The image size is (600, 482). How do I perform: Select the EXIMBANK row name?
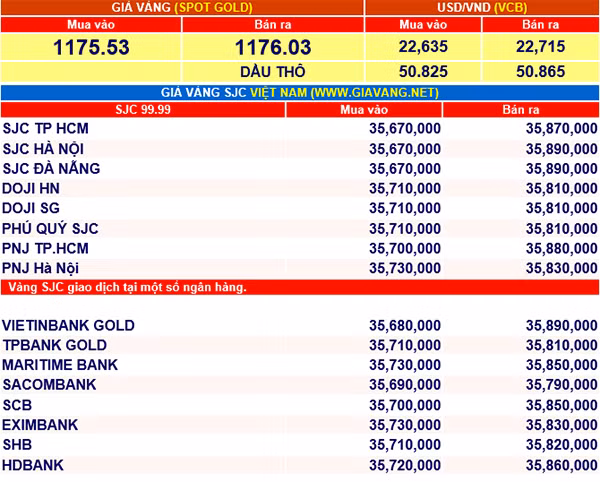coord(40,425)
